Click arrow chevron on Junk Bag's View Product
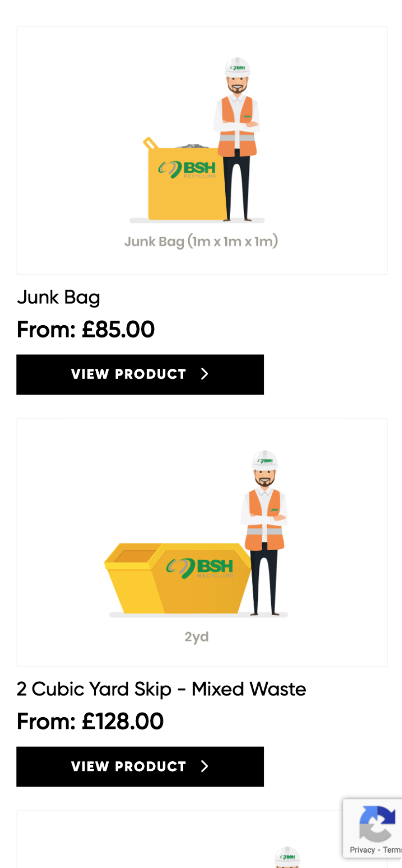 click(x=205, y=374)
